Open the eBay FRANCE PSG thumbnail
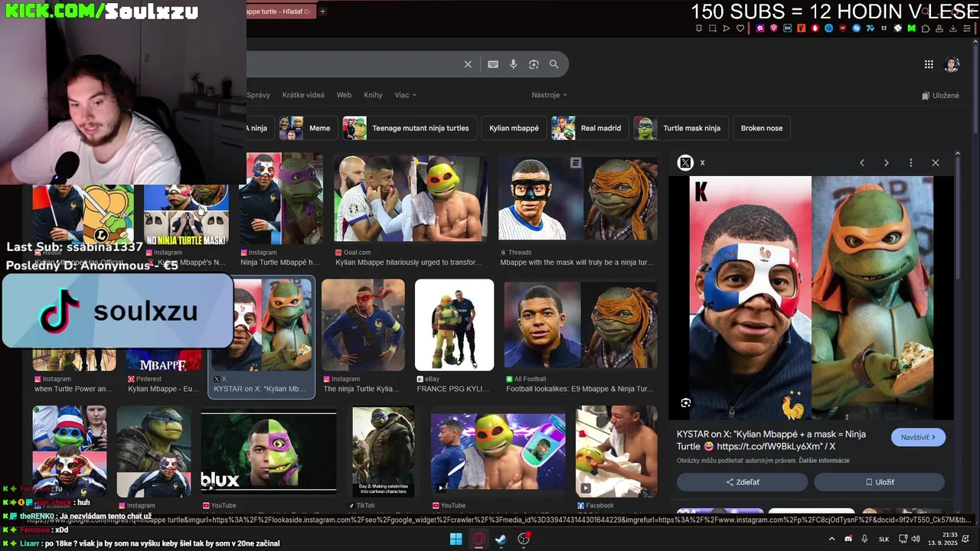The image size is (980, 551). pos(454,324)
